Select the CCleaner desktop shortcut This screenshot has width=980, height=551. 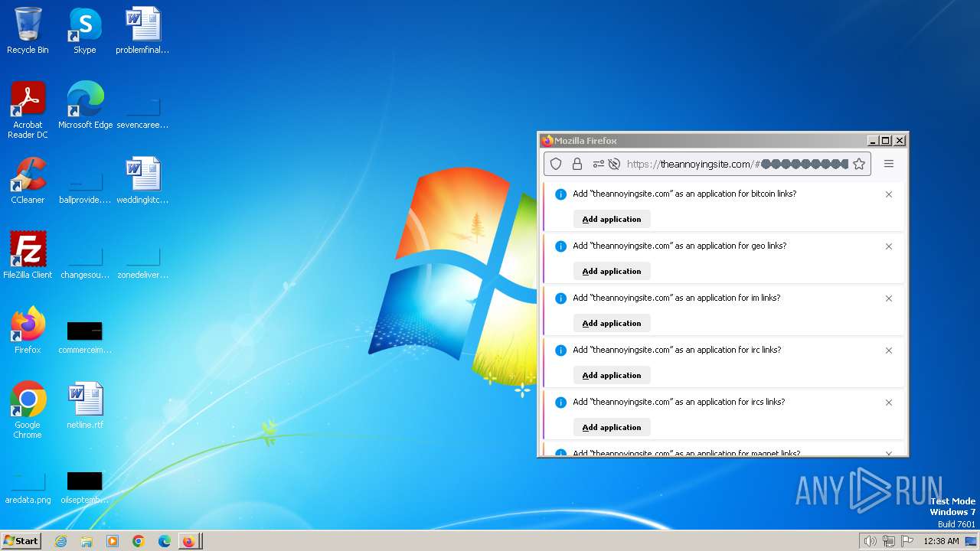coord(28,181)
